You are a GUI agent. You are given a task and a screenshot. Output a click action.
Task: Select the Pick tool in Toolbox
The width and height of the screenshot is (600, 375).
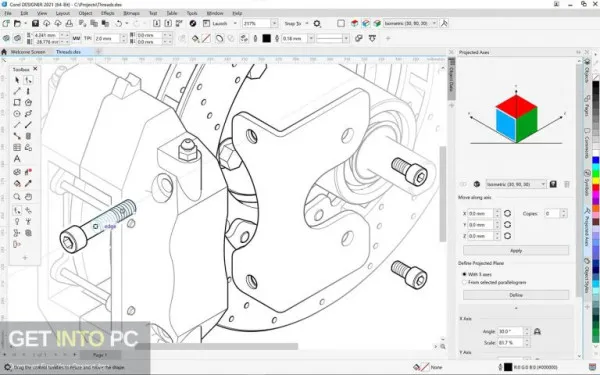(17, 80)
